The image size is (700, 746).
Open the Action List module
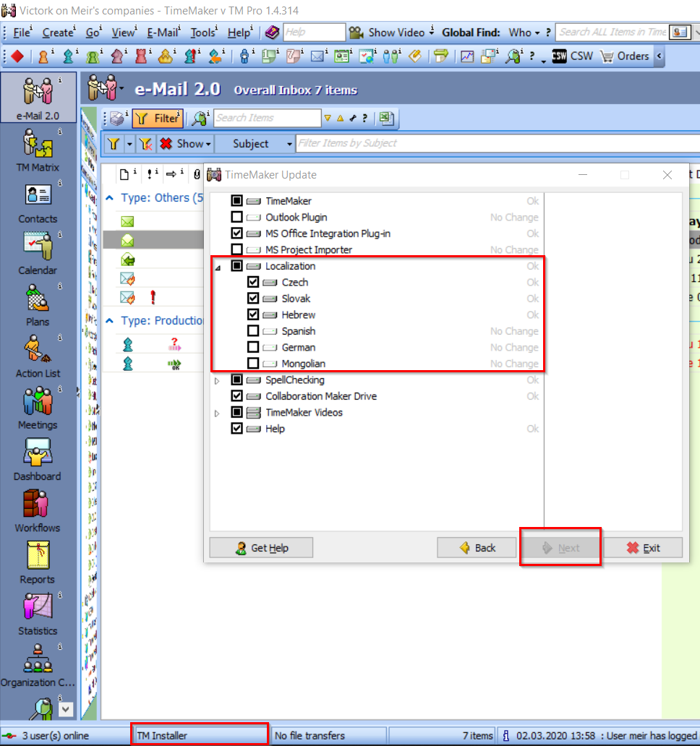pos(38,356)
